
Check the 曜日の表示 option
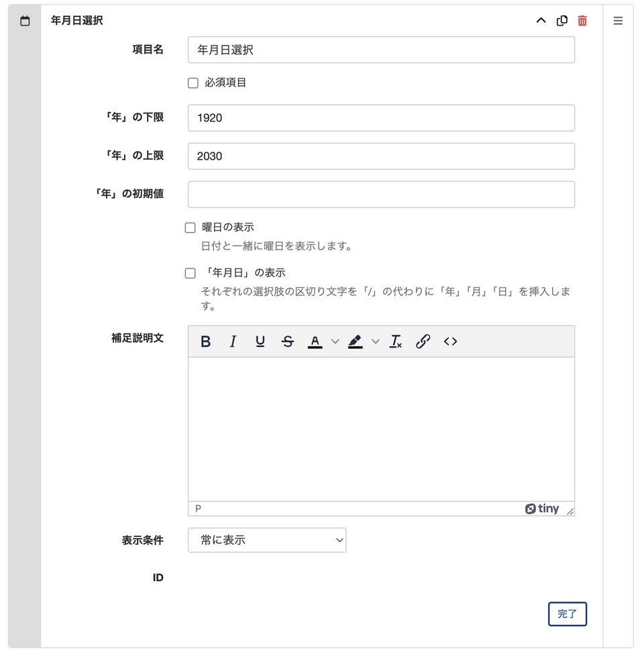tap(191, 228)
